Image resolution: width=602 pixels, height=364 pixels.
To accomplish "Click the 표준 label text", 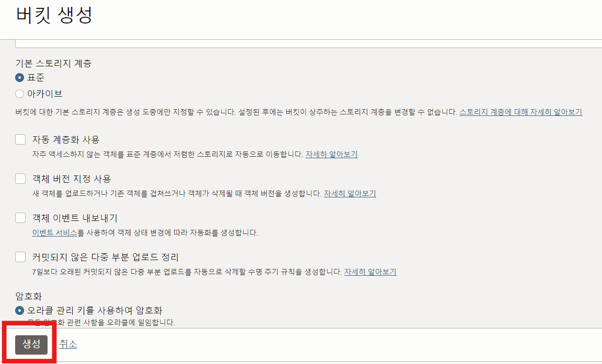I will (x=36, y=77).
